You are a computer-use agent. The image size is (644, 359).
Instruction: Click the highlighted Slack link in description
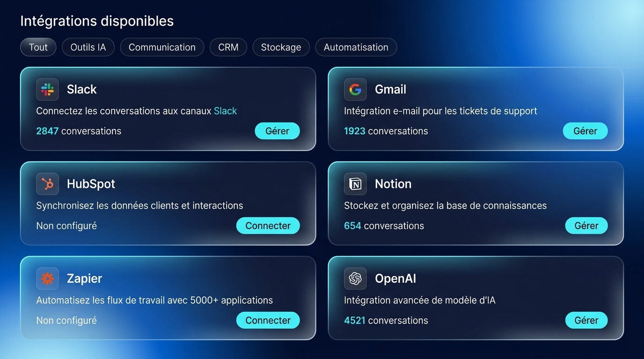click(x=226, y=111)
